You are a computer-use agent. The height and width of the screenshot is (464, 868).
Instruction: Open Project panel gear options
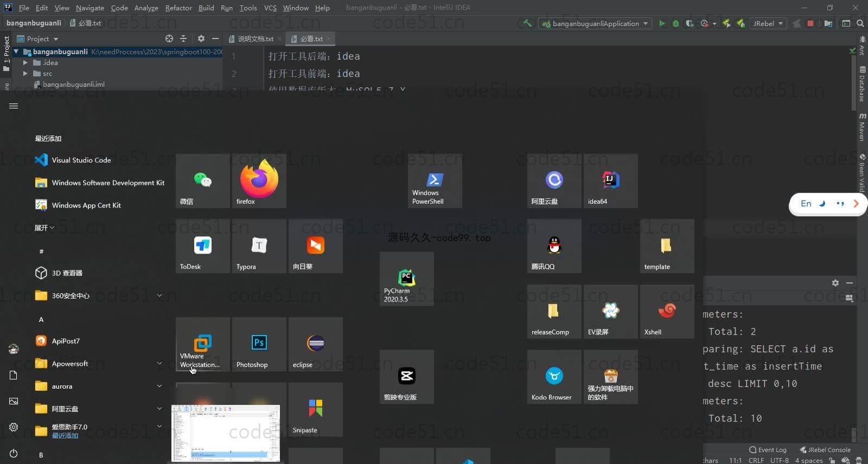point(201,38)
